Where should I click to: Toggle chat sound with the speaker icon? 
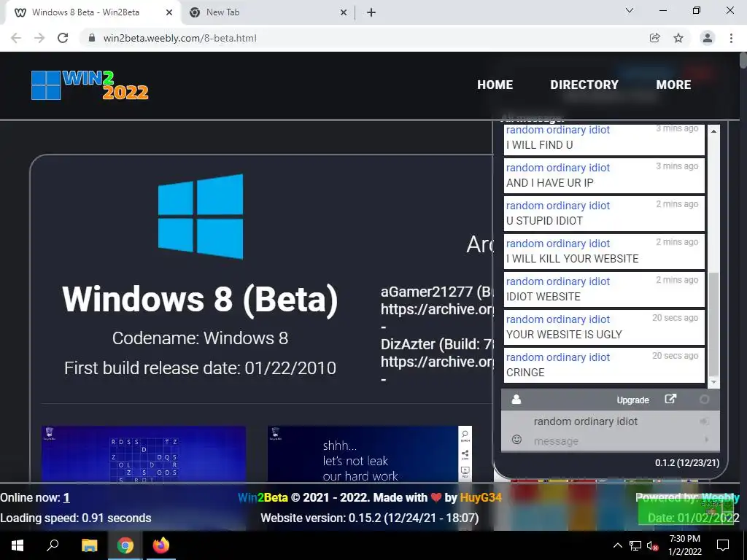point(704,421)
